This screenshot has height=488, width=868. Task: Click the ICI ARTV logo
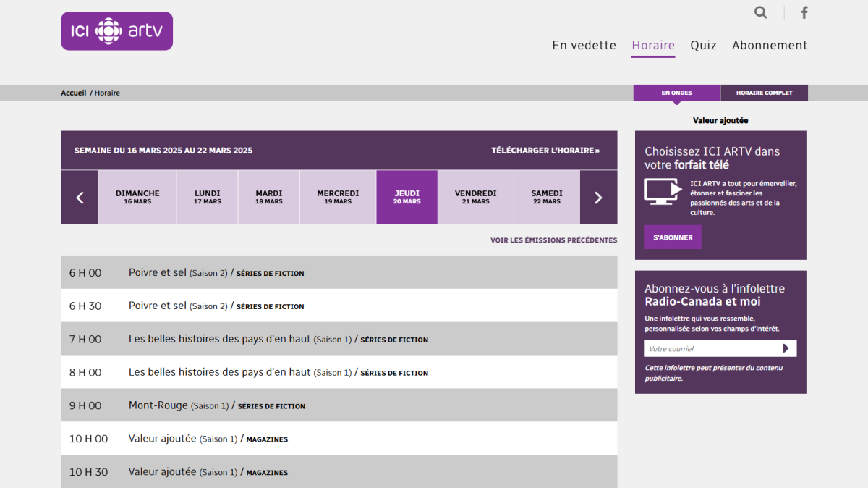(x=116, y=31)
